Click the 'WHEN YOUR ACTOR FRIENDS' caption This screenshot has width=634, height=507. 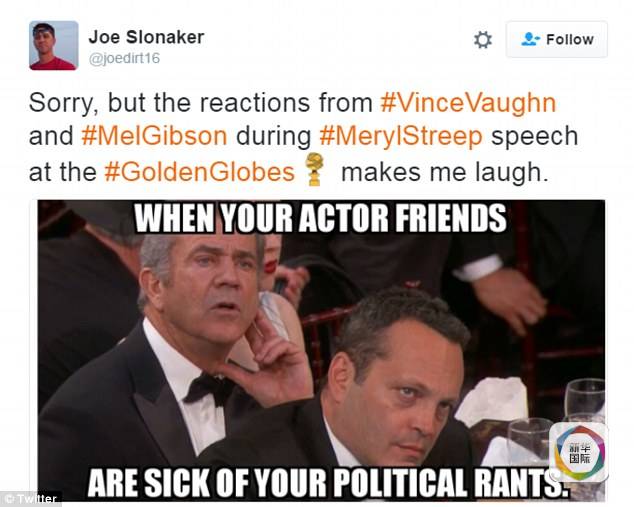320,218
